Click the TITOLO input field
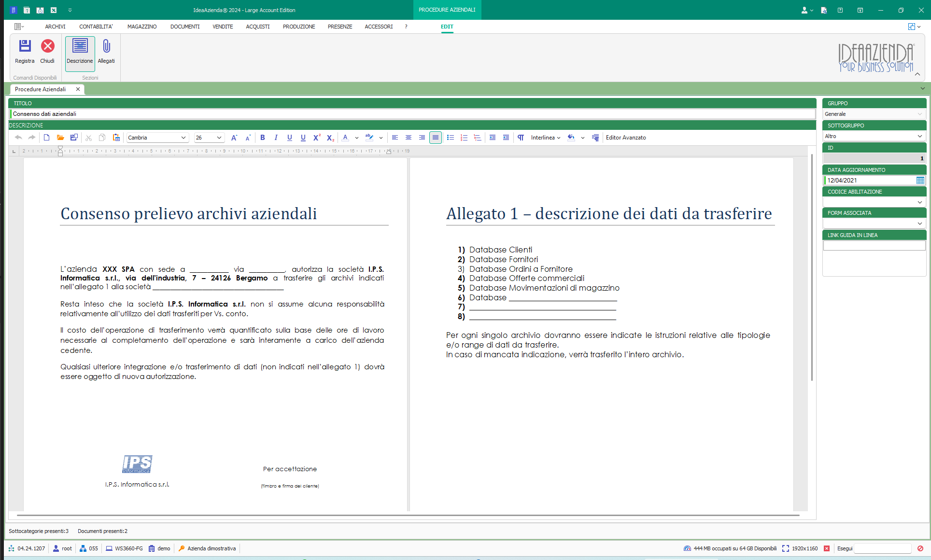The image size is (931, 560). coord(412,114)
